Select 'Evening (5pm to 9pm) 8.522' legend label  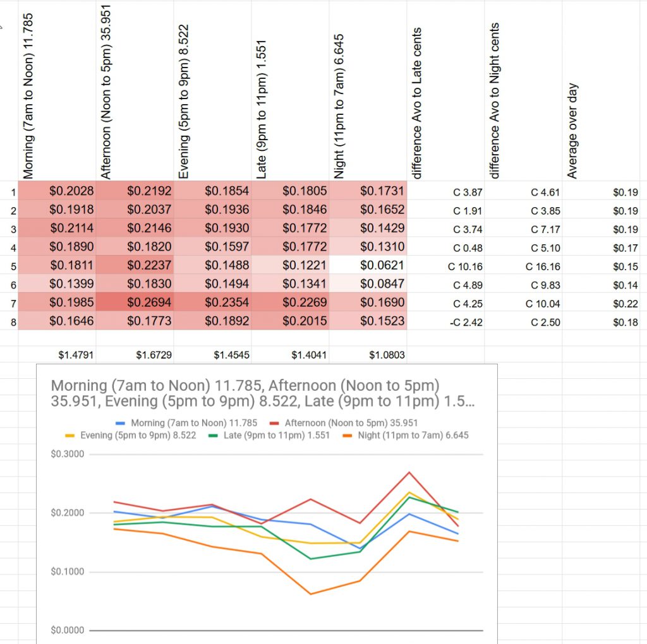pos(138,436)
